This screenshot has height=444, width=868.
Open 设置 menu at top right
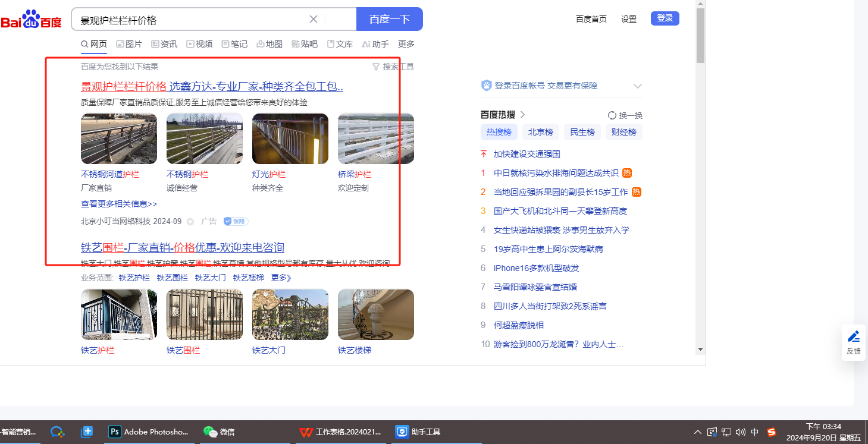pyautogui.click(x=629, y=19)
